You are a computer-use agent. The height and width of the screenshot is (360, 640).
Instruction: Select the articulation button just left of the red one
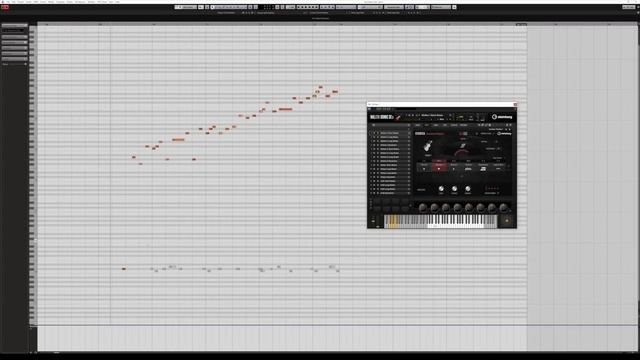pos(424,167)
